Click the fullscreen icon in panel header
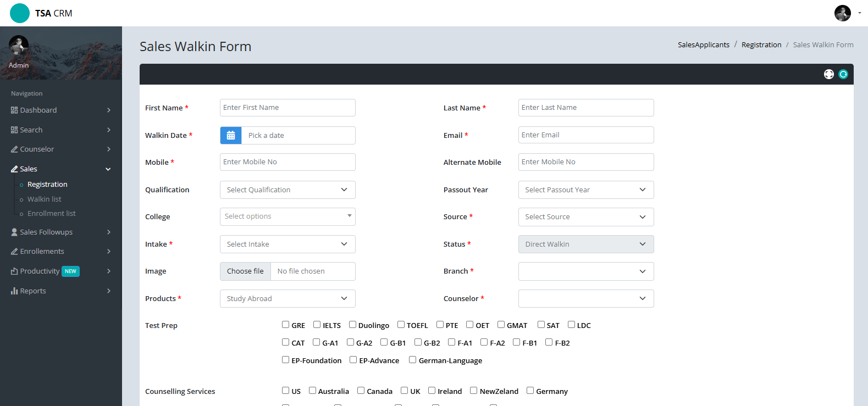The width and height of the screenshot is (868, 406). point(829,74)
